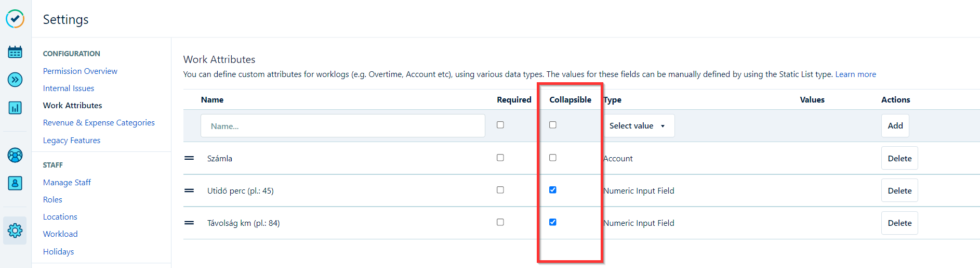
Task: Open the Select value type dropdown
Action: click(638, 126)
